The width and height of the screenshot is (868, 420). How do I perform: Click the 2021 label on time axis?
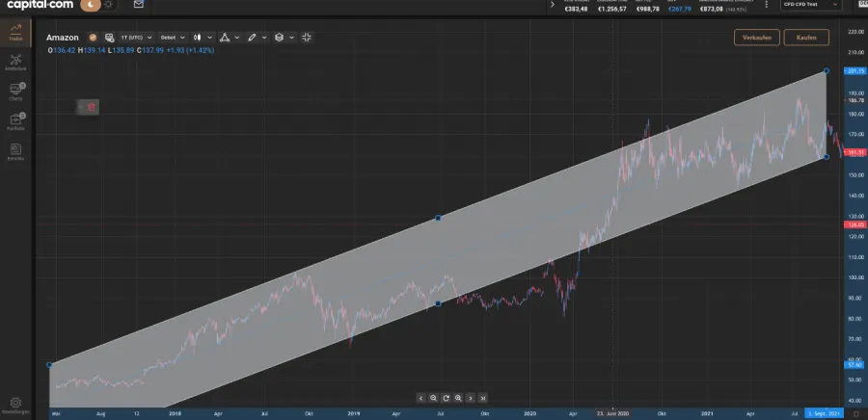click(707, 413)
